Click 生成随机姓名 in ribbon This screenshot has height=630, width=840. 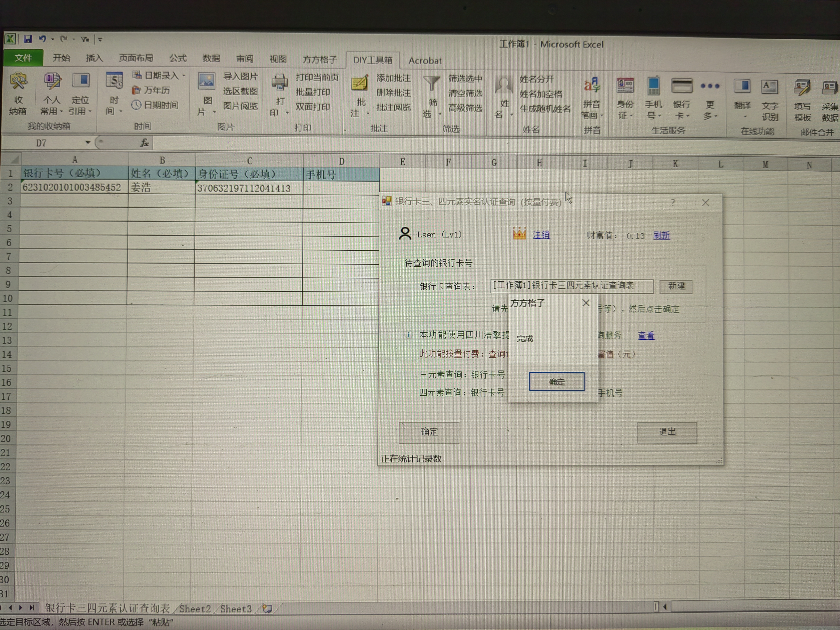click(545, 109)
